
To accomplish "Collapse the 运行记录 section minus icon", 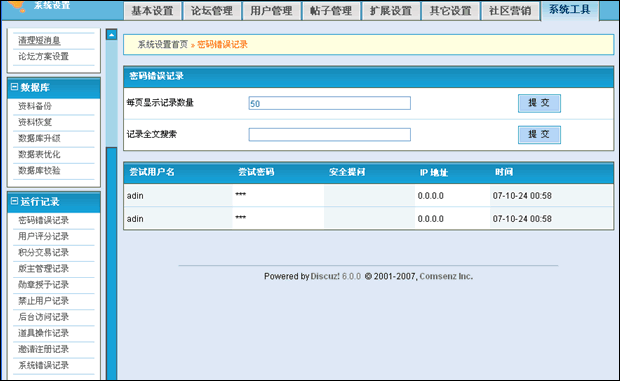I will pos(15,201).
